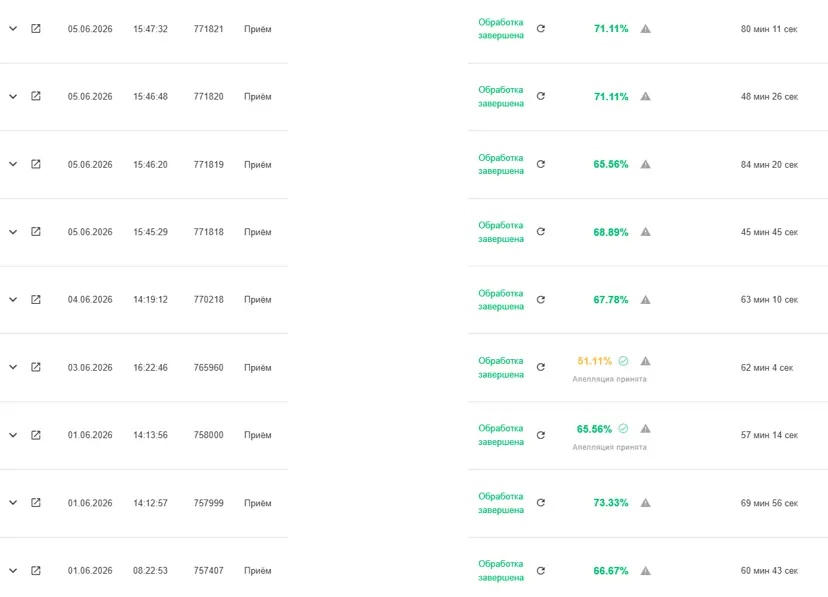The height and width of the screenshot is (597, 828).
Task: Click the refresh icon for record 771820
Action: coord(541,96)
